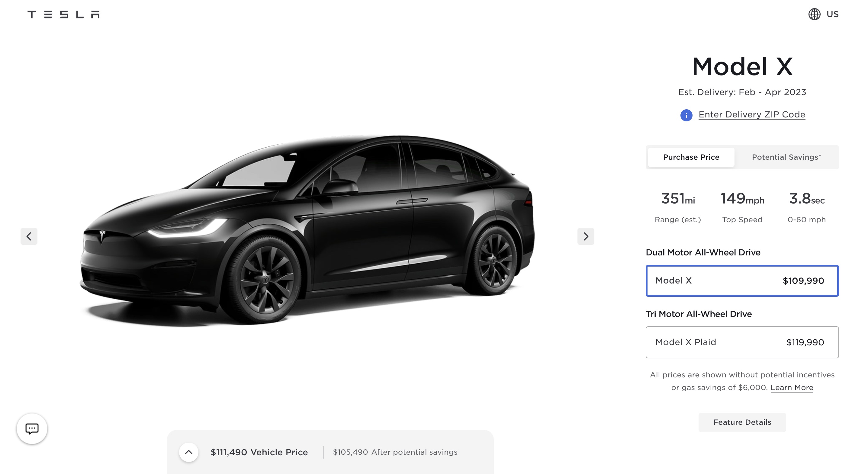Screen dimensions: 868x474
Task: Click the blue info icon near ZIP code
Action: pos(686,115)
